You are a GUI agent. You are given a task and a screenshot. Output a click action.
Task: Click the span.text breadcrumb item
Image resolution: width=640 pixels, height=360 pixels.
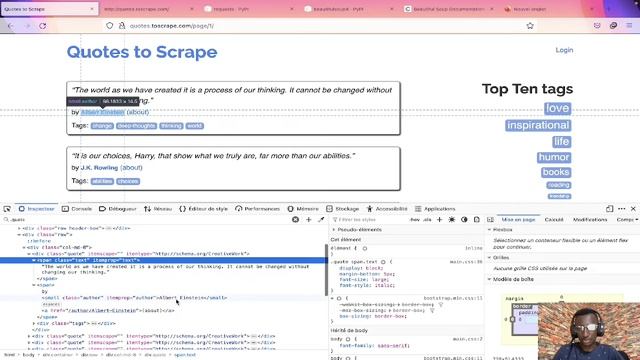coord(185,355)
